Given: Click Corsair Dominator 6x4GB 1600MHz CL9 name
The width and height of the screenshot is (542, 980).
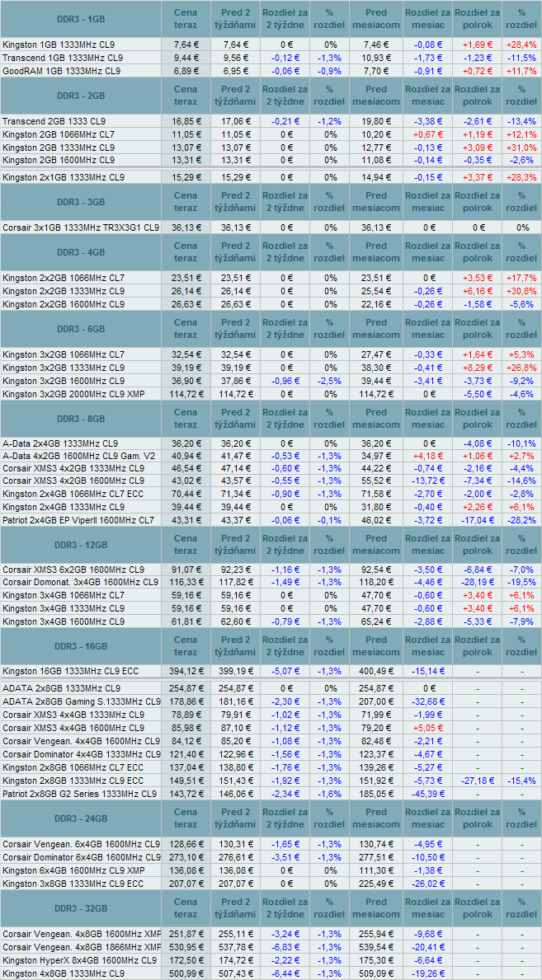Looking at the screenshot, I should pos(81,857).
